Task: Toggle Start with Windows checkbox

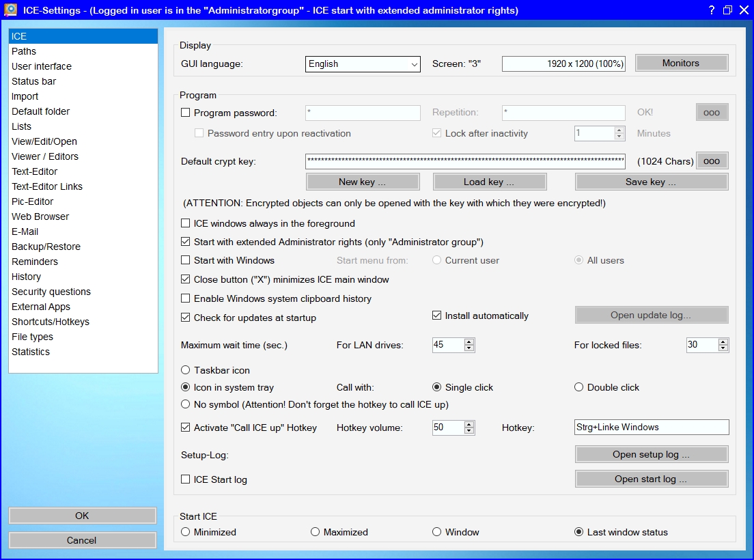Action: (x=186, y=260)
